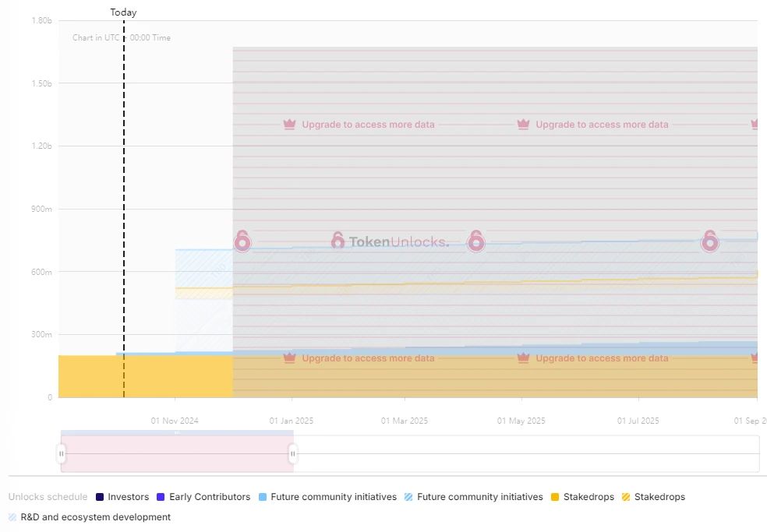767x532 pixels.
Task: Click the leftmost padlock icon on the chart
Action: point(242,241)
